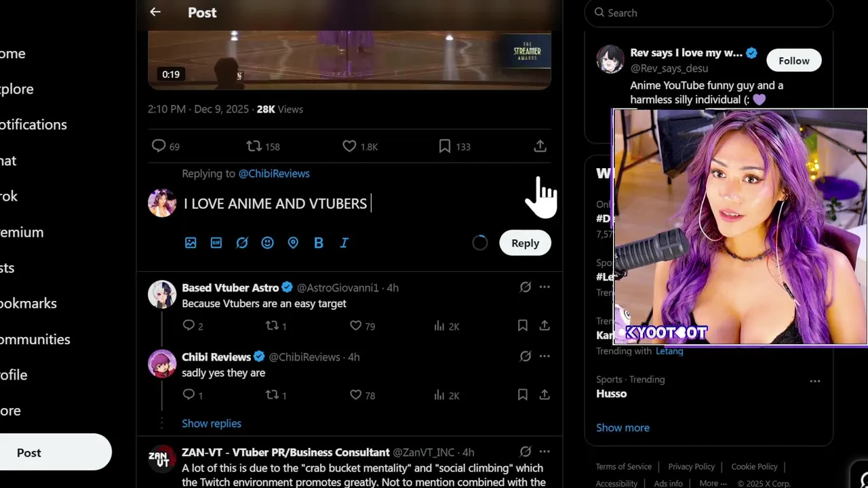Open the emoji picker in reply composer

pyautogui.click(x=267, y=243)
